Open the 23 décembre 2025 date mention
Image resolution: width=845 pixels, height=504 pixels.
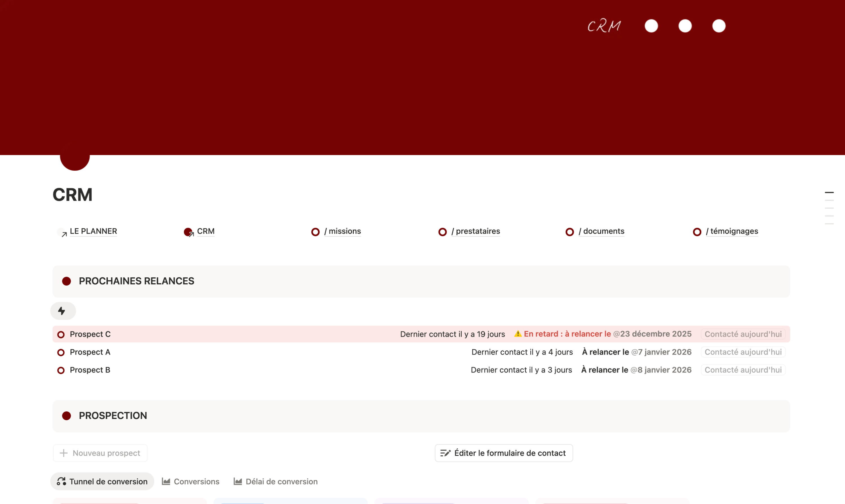[652, 334]
